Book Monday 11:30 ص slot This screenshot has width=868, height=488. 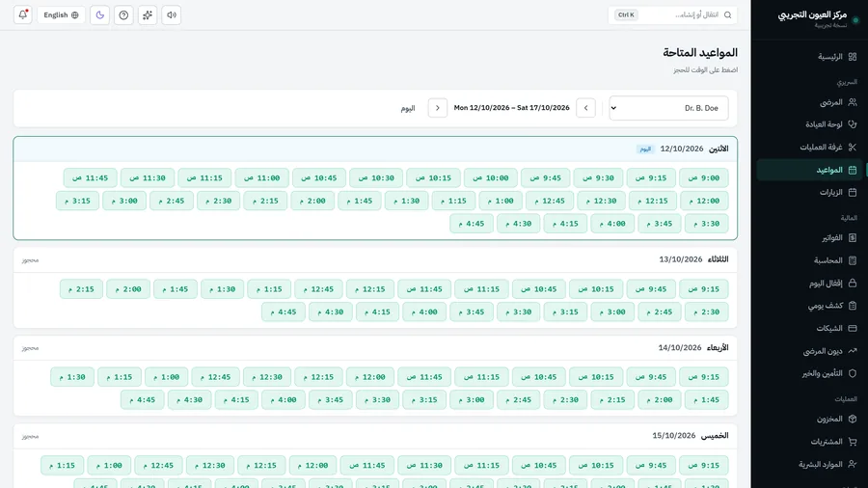[148, 177]
